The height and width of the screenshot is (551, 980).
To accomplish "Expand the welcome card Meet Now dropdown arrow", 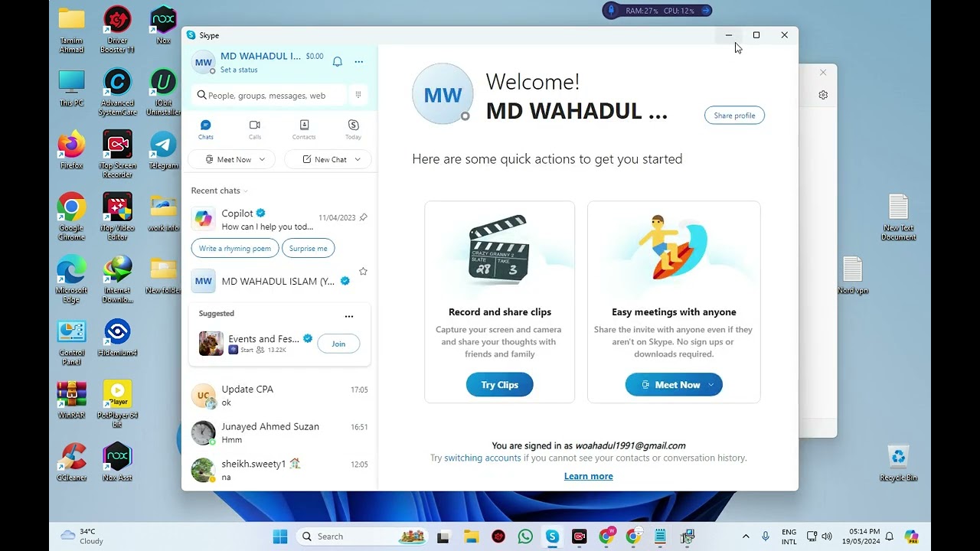I will tap(711, 385).
